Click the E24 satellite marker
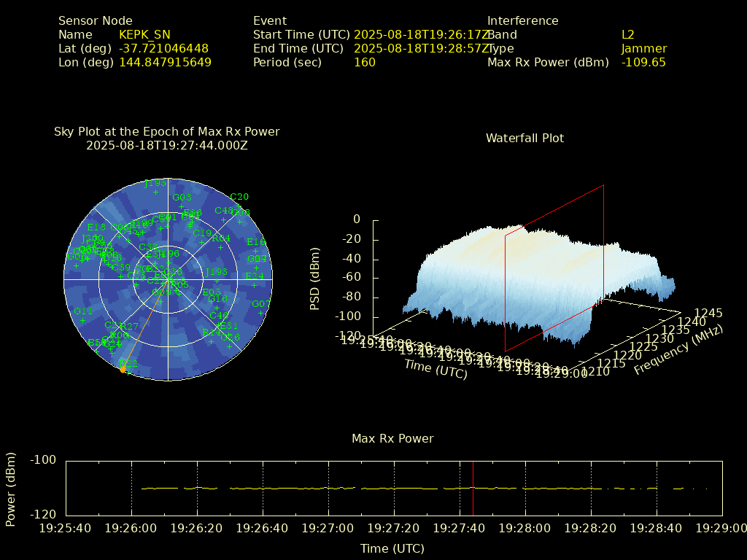Viewport: 747px width, 560px height. (x=254, y=285)
